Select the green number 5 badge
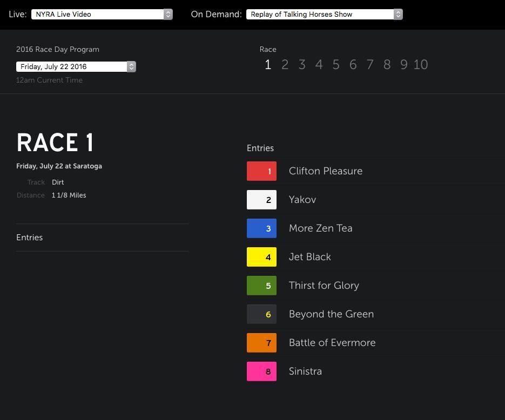The width and height of the screenshot is (505, 420). click(261, 286)
